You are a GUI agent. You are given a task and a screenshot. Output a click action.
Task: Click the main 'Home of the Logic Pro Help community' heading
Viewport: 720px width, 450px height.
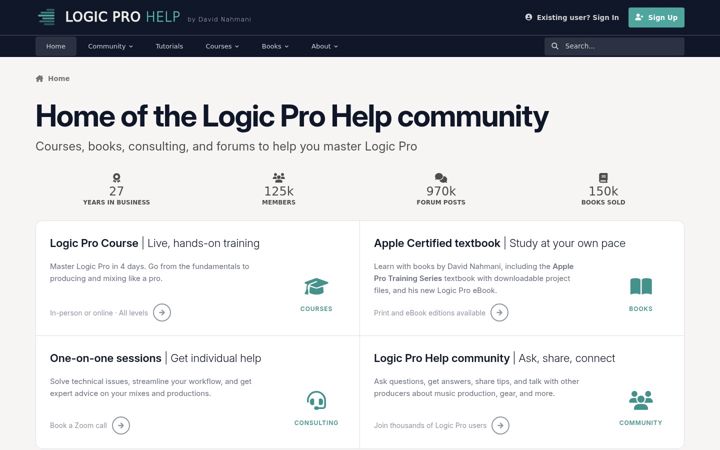click(x=292, y=116)
